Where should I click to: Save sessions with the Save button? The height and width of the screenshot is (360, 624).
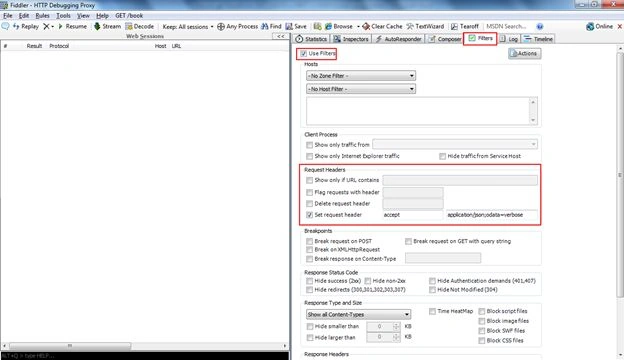pyautogui.click(x=296, y=26)
